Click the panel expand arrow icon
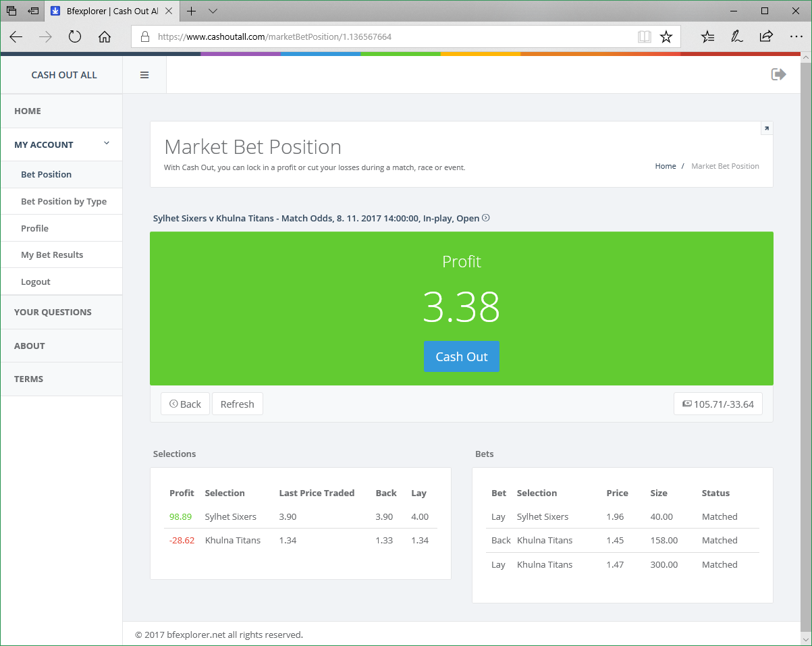The width and height of the screenshot is (812, 646). (766, 128)
